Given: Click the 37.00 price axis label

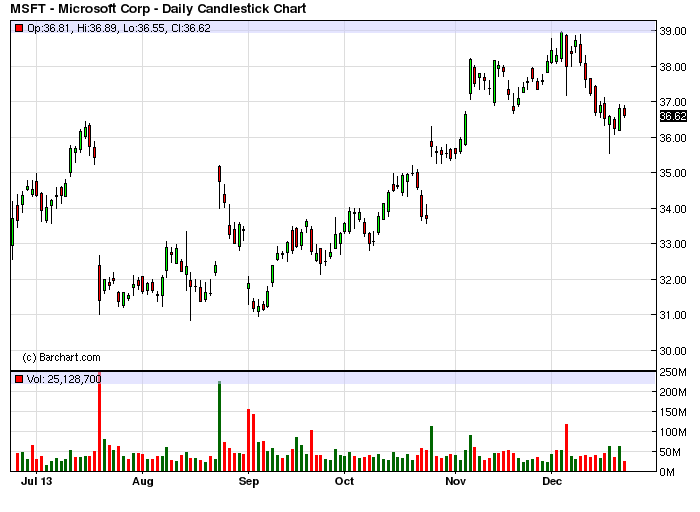Looking at the screenshot, I should [673, 102].
